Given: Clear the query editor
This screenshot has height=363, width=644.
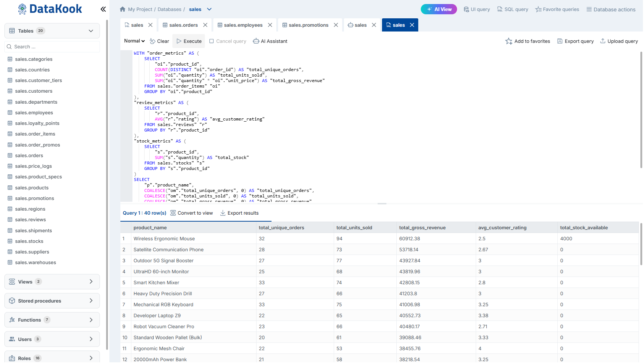Looking at the screenshot, I should 160,41.
